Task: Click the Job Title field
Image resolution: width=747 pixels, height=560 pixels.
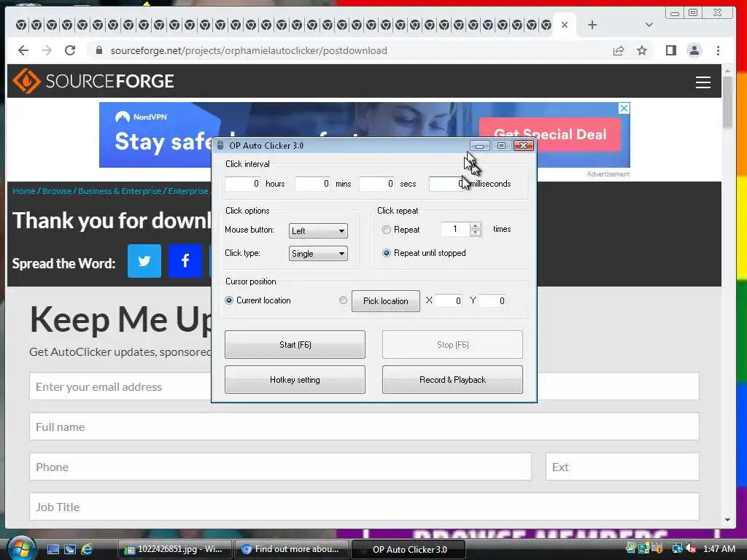Action: (365, 507)
